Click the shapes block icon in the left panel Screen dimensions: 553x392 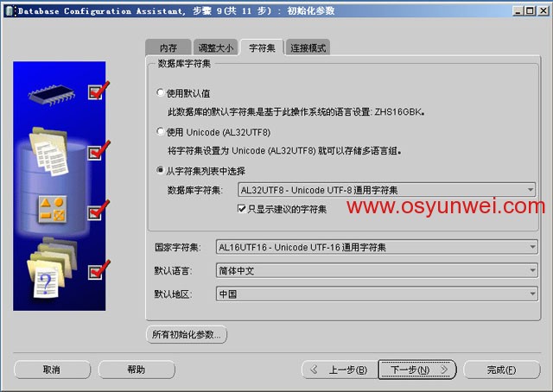pyautogui.click(x=49, y=208)
